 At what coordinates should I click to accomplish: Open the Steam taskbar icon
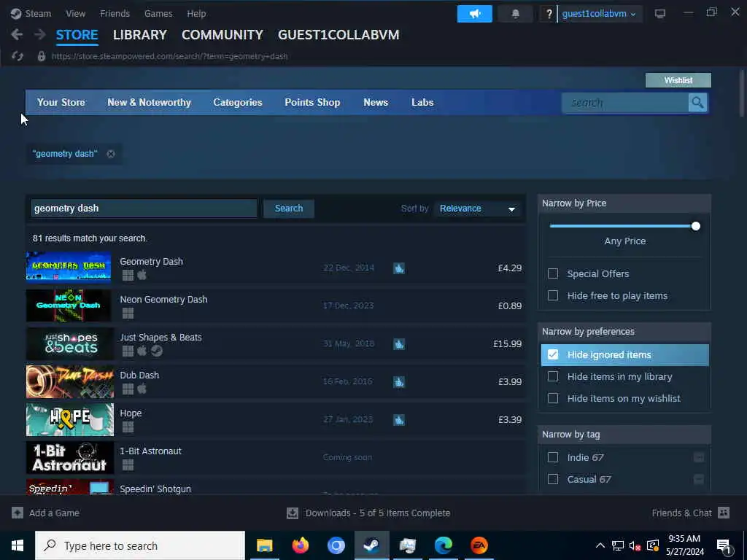coord(371,545)
